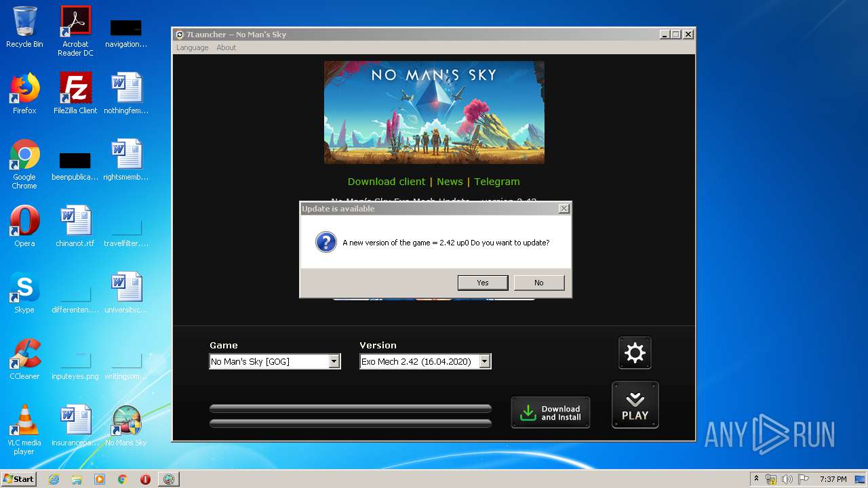Click the volume speaker tray icon

pos(787,479)
